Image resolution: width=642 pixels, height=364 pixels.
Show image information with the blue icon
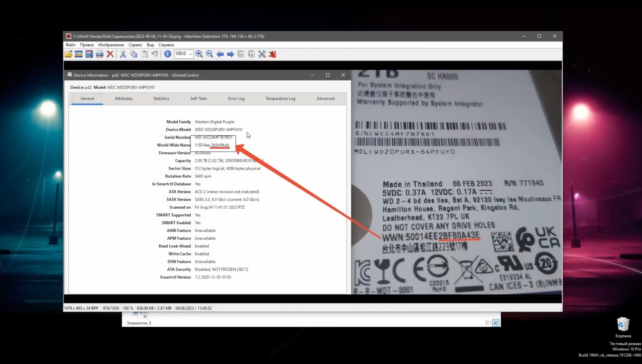[168, 54]
